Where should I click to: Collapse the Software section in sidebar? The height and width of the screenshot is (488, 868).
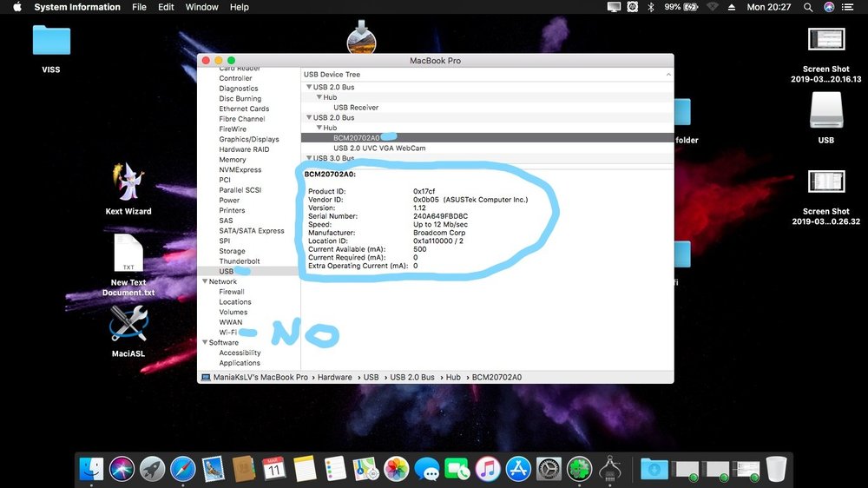205,342
